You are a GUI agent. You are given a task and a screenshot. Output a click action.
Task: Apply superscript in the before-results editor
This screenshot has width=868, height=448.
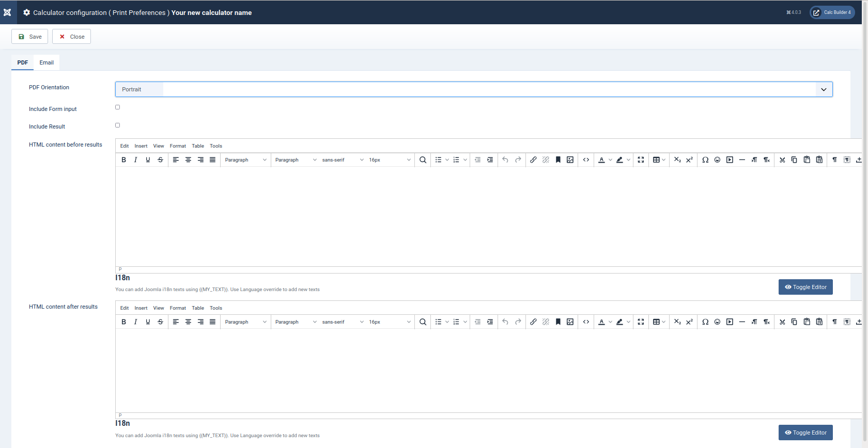click(x=689, y=160)
